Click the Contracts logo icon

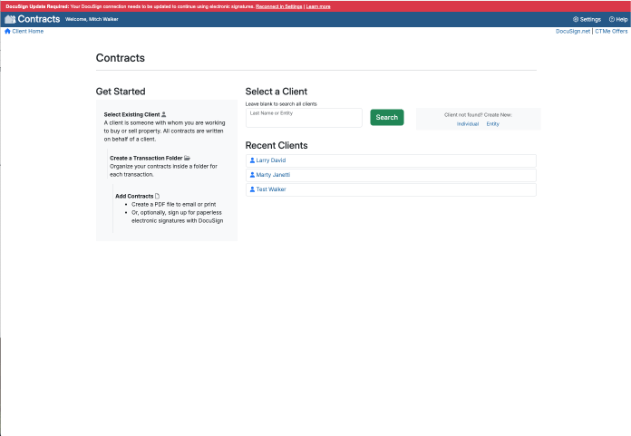tap(10, 19)
